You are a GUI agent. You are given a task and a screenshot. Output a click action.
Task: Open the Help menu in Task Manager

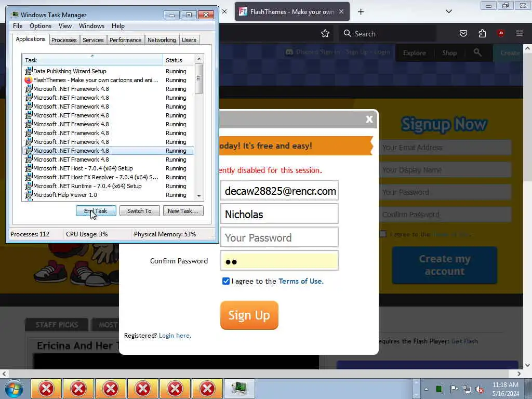click(118, 26)
